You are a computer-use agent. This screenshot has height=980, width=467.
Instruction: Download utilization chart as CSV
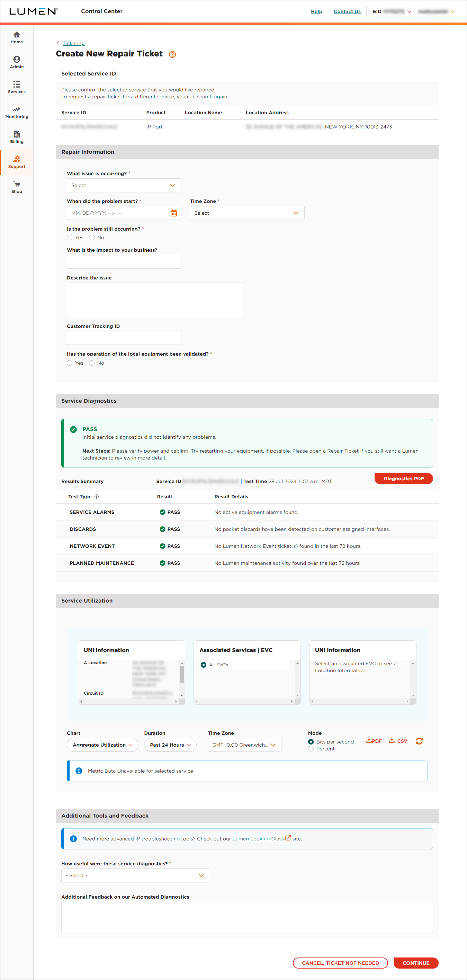click(398, 740)
